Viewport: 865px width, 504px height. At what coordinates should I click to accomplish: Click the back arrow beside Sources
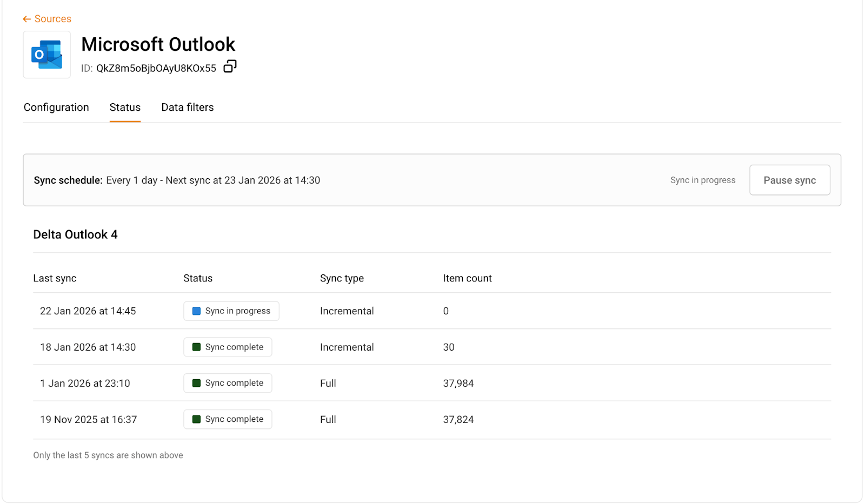26,19
